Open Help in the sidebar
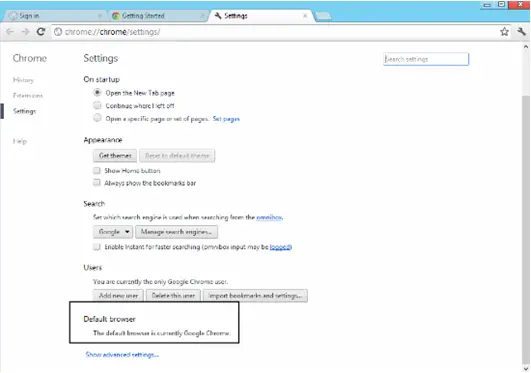The height and width of the screenshot is (373, 531). 20,141
